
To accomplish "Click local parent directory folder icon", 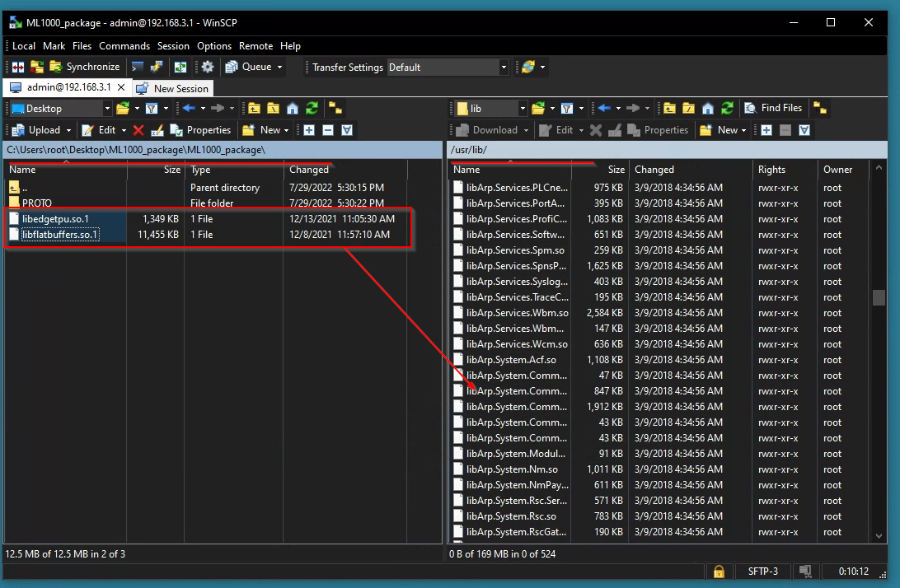I will [x=255, y=109].
